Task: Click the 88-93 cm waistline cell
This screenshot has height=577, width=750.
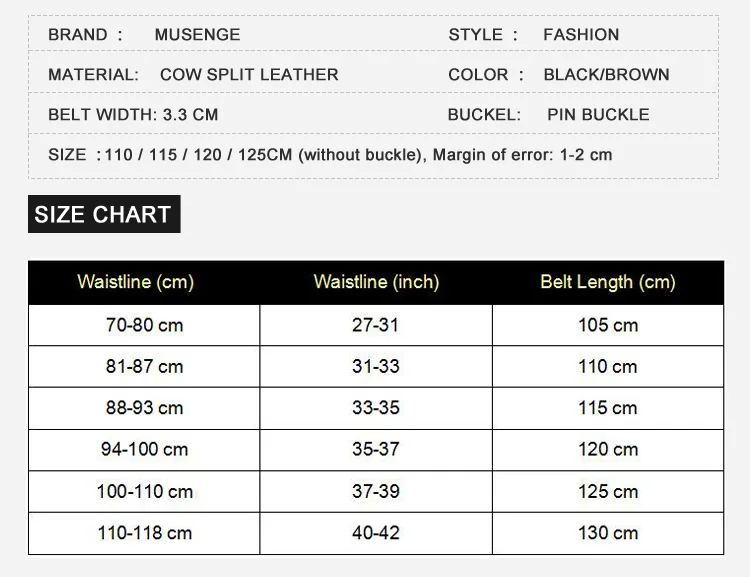Action: click(144, 408)
